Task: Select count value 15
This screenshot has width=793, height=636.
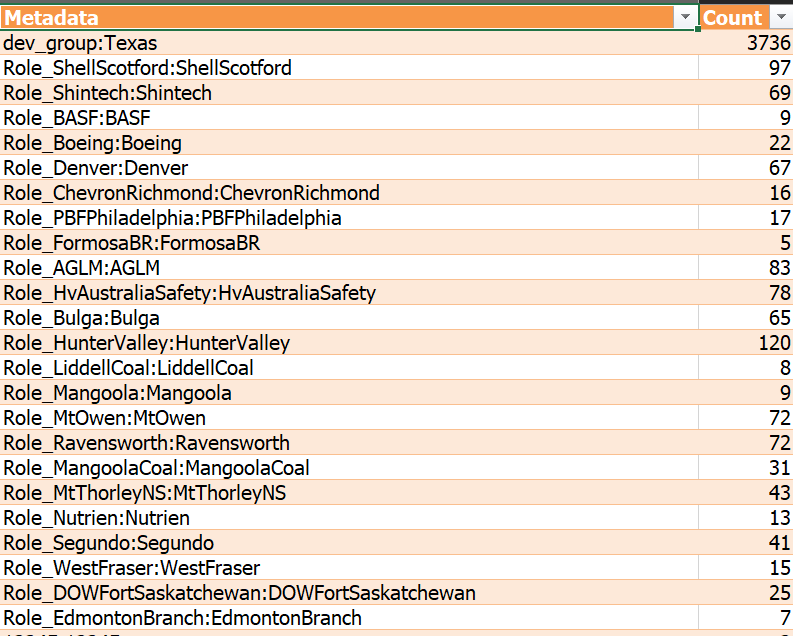Action: [x=746, y=568]
